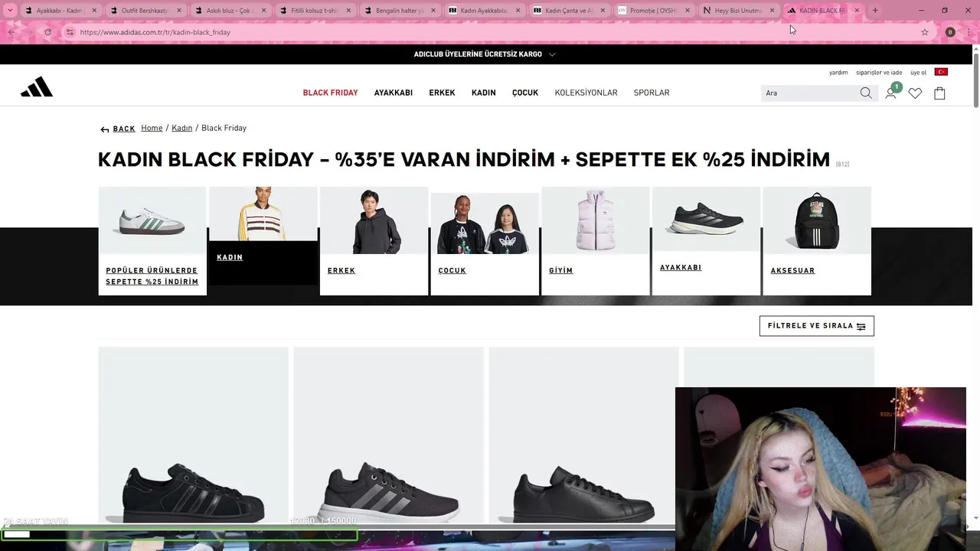Open the black knit running shoe product
The image size is (980, 551).
pos(389,436)
